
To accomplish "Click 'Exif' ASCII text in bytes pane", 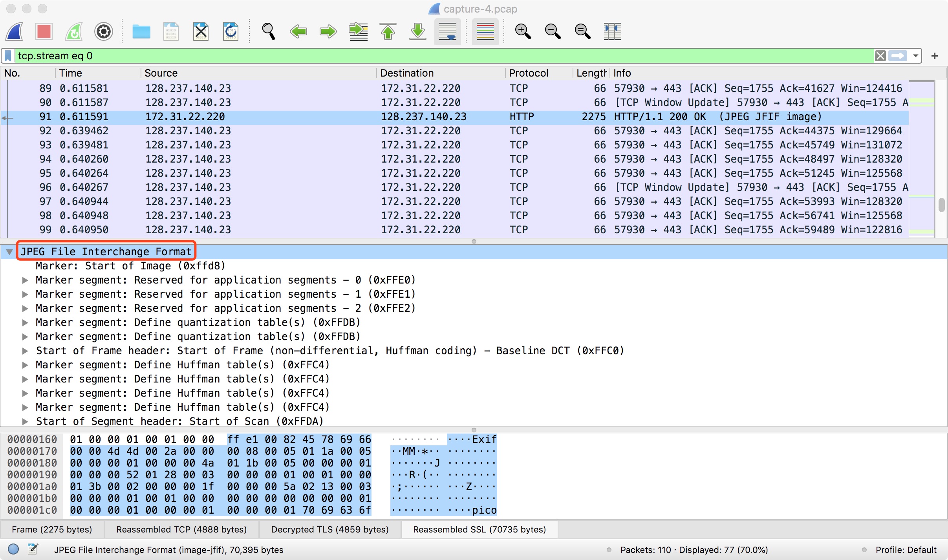I will click(x=484, y=439).
